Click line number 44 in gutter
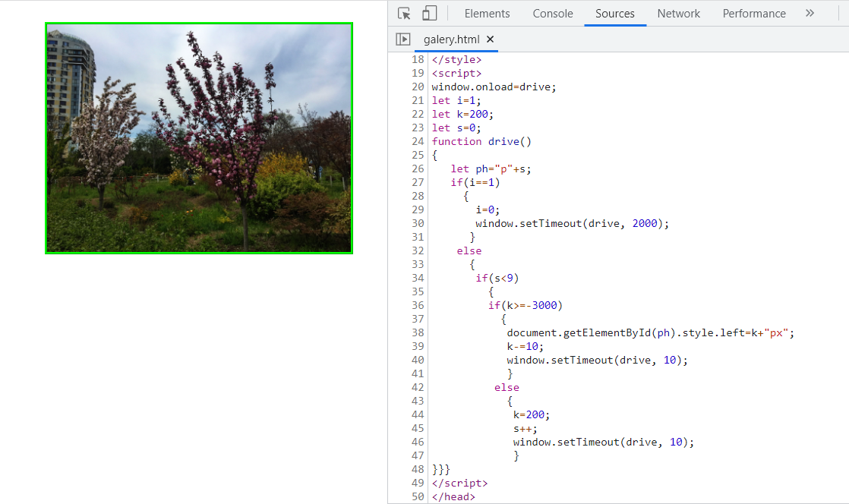Viewport: 849px width, 504px height. pos(417,415)
